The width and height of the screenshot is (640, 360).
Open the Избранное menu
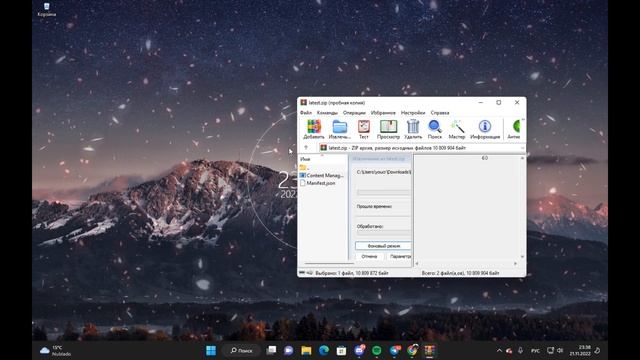(383, 113)
